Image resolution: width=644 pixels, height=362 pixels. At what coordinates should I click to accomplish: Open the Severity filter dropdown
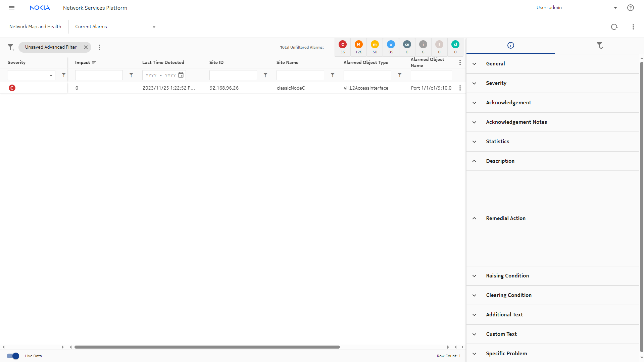[x=31, y=75]
